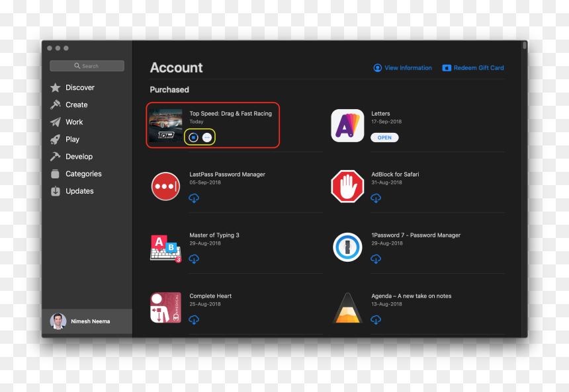Click the 'Complete Heart' title
The width and height of the screenshot is (569, 392).
pos(210,296)
